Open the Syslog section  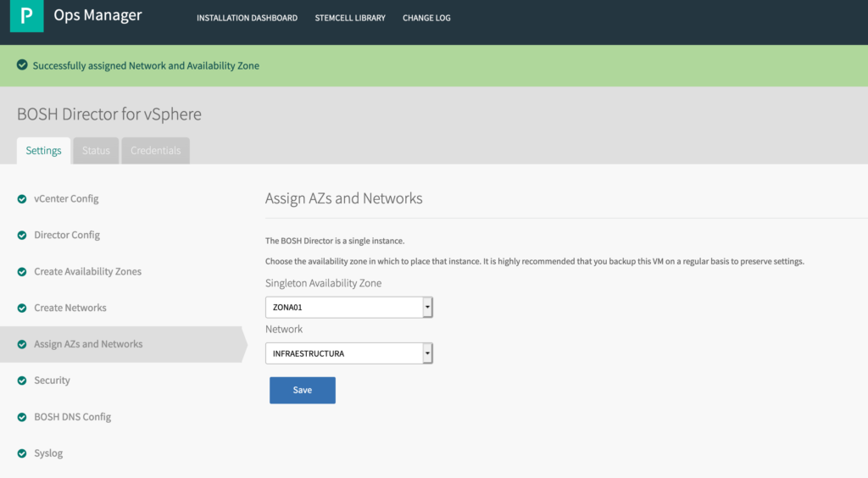click(48, 453)
